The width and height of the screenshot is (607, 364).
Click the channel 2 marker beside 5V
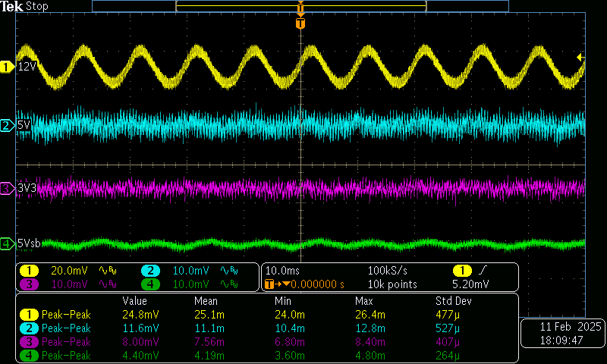[7, 125]
